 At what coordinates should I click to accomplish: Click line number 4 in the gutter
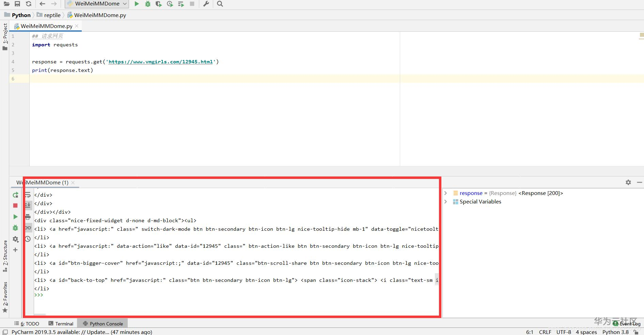click(x=13, y=62)
